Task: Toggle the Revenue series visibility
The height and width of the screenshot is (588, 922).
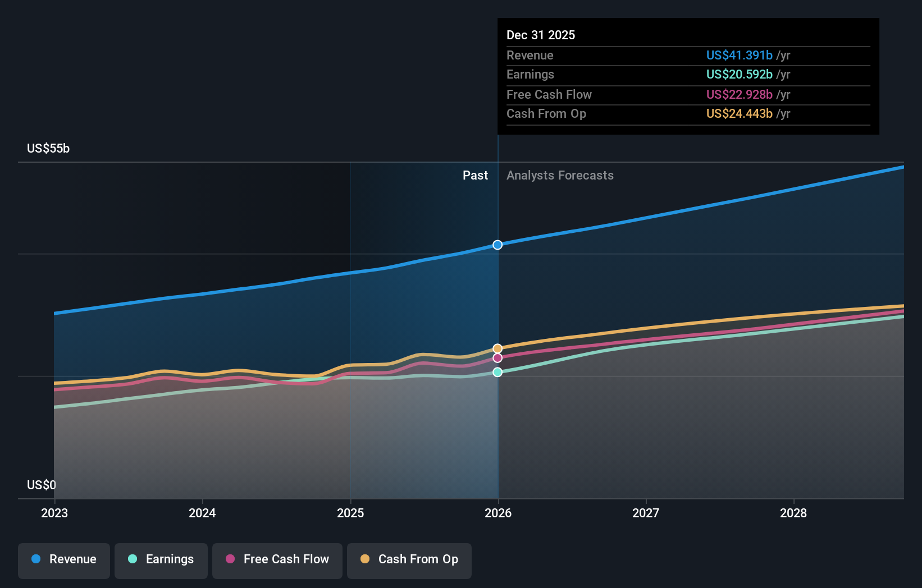Action: (x=63, y=559)
